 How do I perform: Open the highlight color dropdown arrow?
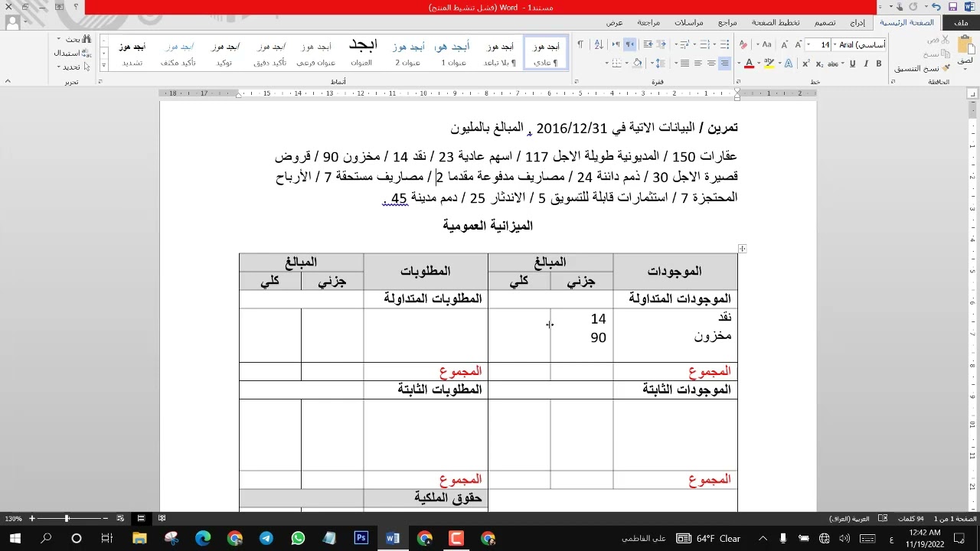point(759,64)
